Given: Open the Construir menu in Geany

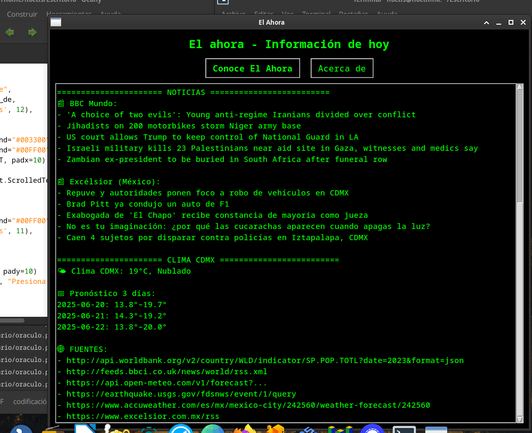Looking at the screenshot, I should (22, 14).
